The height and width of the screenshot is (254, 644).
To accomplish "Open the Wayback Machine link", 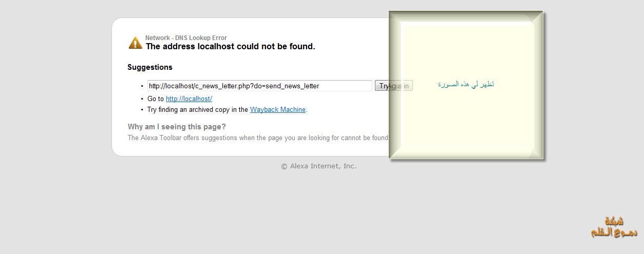I will click(277, 109).
